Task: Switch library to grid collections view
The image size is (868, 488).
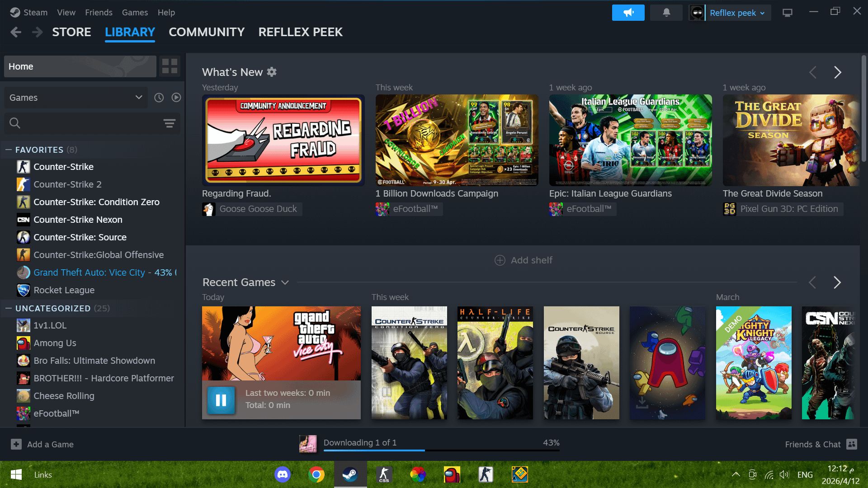Action: pyautogui.click(x=170, y=66)
